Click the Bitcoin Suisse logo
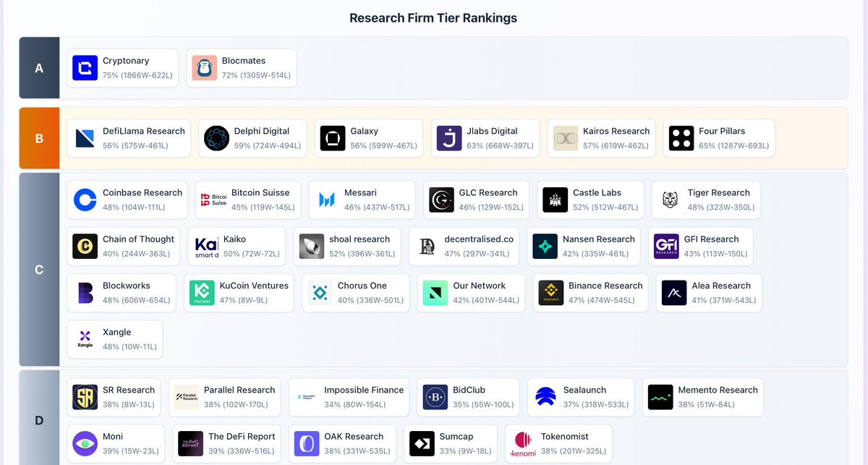Screen dimensions: 868x465 point(213,200)
